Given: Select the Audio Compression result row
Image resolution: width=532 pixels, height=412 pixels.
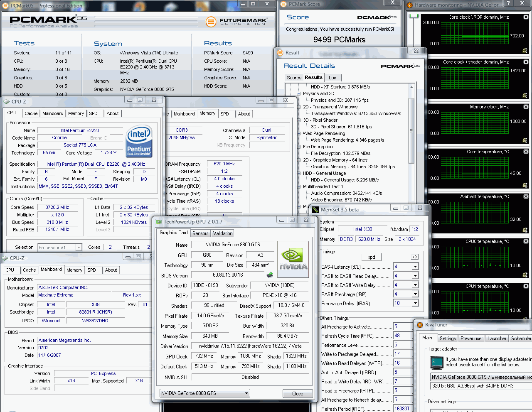Looking at the screenshot, I should [347, 193].
